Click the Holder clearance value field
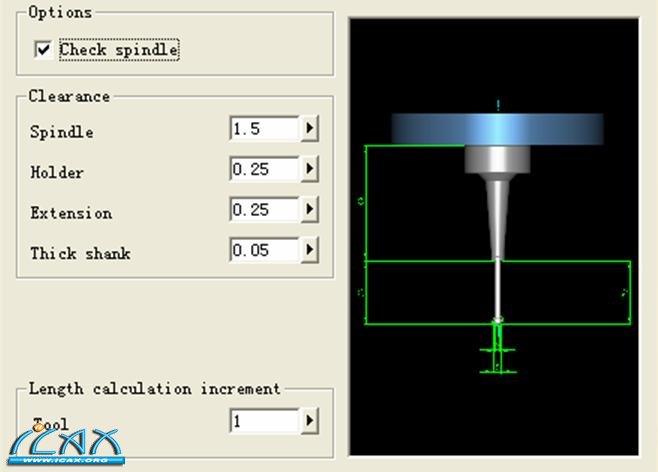658x472 pixels. (x=265, y=169)
